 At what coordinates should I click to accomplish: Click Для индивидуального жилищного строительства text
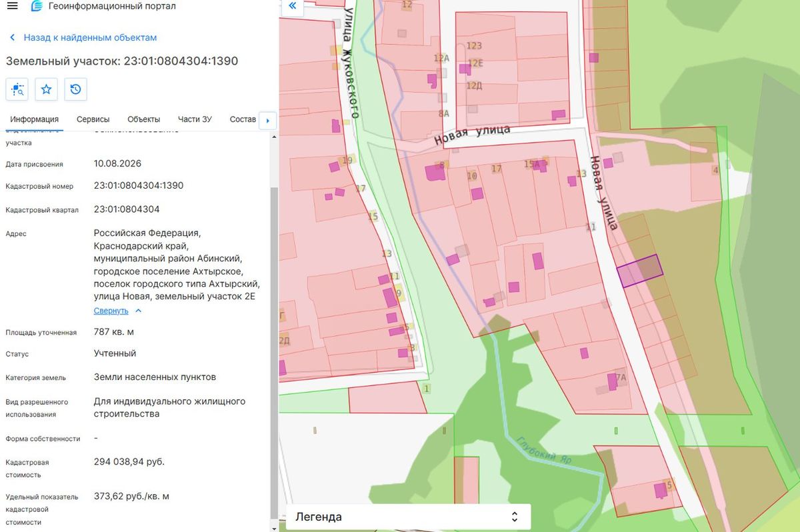pyautogui.click(x=170, y=407)
